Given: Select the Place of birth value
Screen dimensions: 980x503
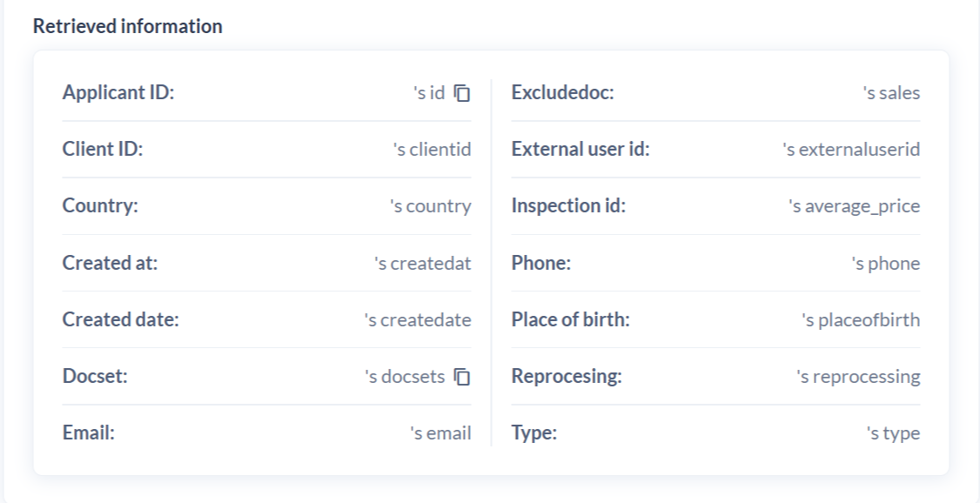Looking at the screenshot, I should (x=861, y=320).
